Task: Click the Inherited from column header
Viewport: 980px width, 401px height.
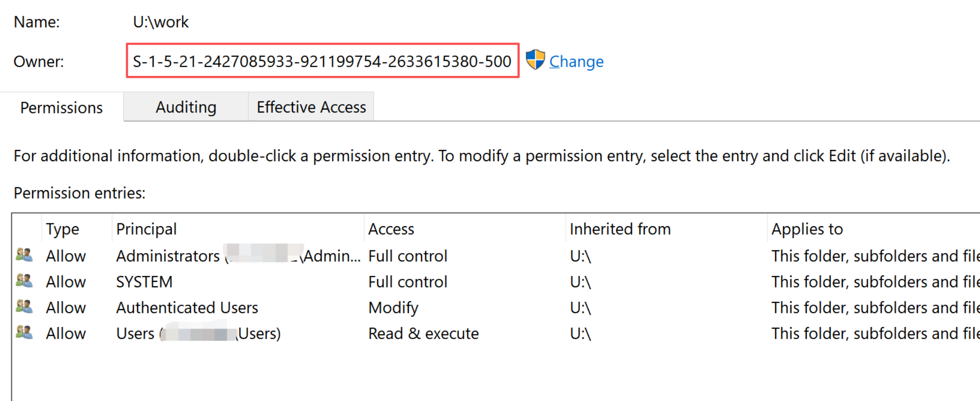Action: click(x=666, y=229)
